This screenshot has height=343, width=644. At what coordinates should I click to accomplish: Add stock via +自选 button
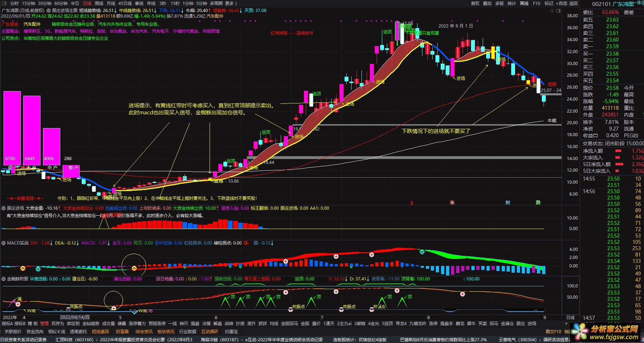pos(562,3)
